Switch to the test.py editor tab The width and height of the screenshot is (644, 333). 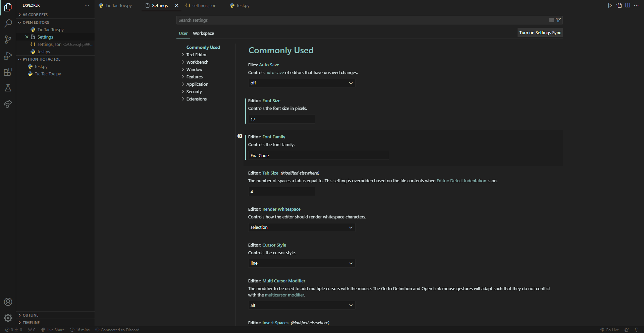240,5
